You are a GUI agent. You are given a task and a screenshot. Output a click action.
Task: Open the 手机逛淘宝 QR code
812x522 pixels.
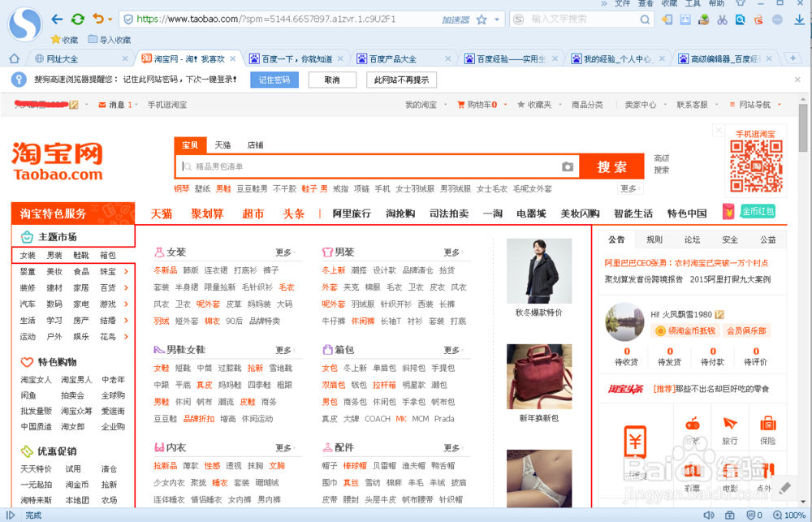pyautogui.click(x=756, y=166)
